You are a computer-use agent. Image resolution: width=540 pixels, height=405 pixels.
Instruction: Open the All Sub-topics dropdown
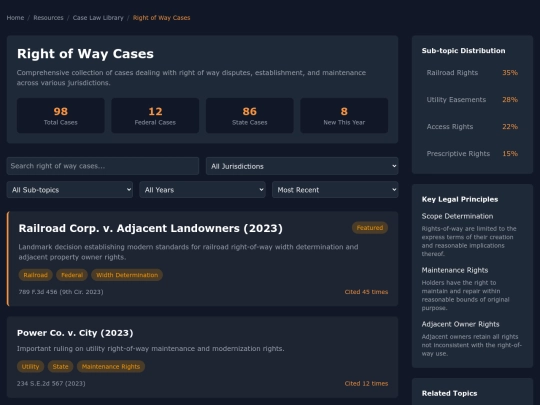[x=70, y=190]
